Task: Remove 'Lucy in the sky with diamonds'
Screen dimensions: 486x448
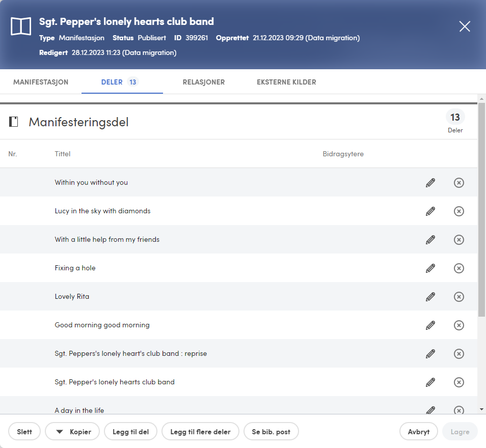Action: (x=458, y=211)
